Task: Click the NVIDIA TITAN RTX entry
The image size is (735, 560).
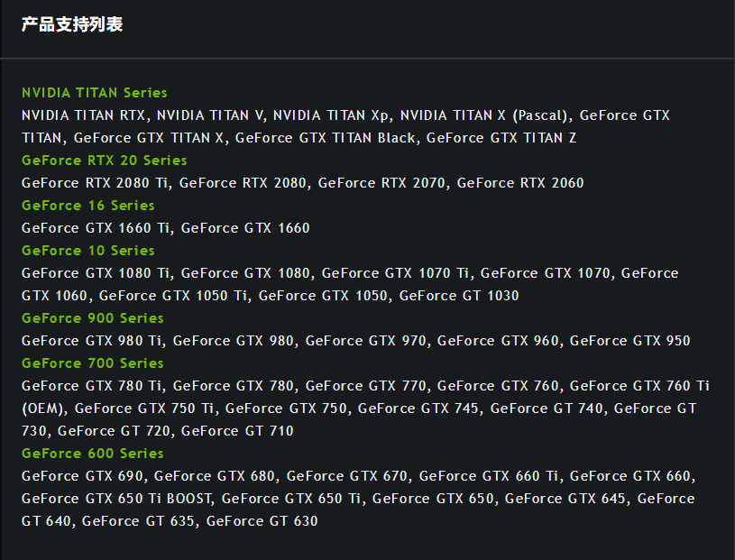Action: click(x=83, y=115)
